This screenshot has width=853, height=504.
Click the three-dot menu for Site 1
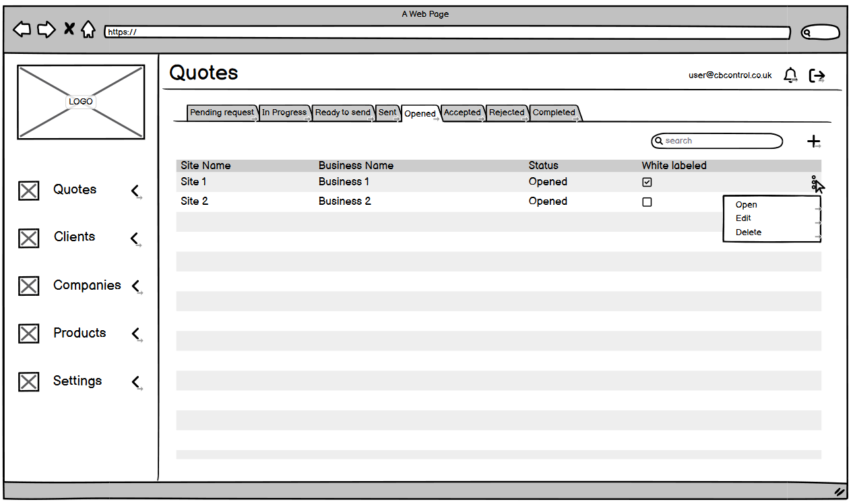click(814, 182)
